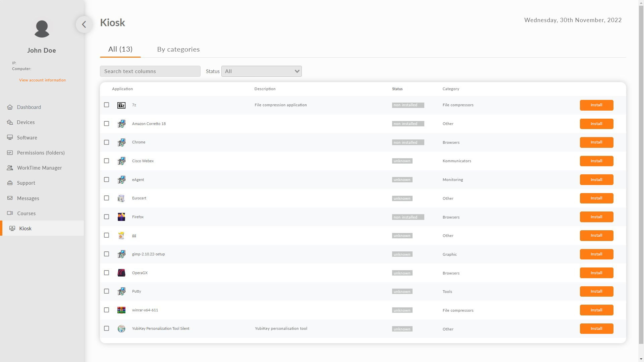Go to the Devices menu item
644x362 pixels.
pos(26,122)
